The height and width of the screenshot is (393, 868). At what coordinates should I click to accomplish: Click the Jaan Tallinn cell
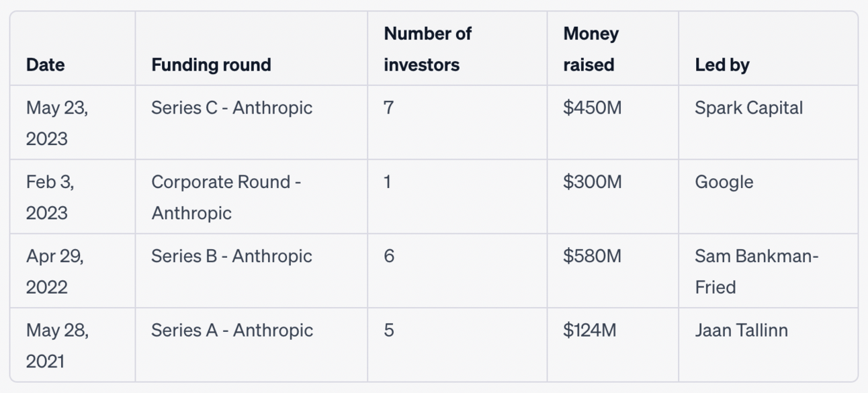(741, 330)
